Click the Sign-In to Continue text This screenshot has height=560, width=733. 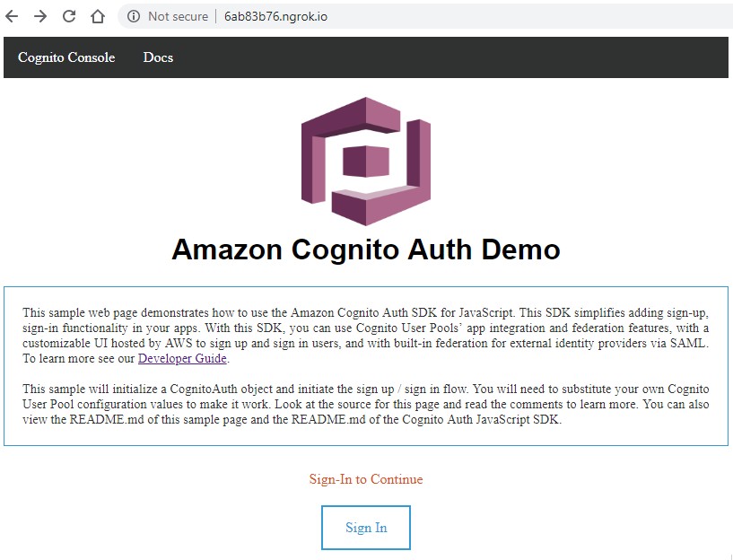click(x=365, y=479)
